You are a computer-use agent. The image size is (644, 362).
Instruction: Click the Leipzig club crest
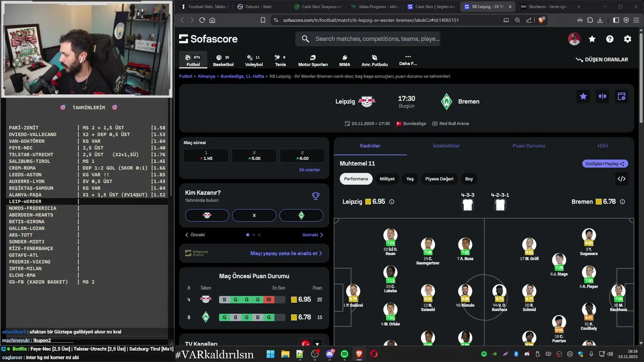pos(367,102)
